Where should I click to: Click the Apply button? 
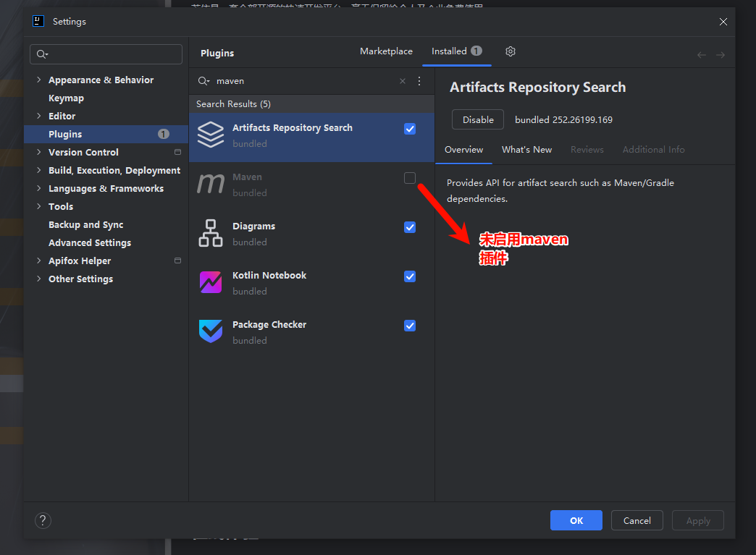(x=698, y=520)
